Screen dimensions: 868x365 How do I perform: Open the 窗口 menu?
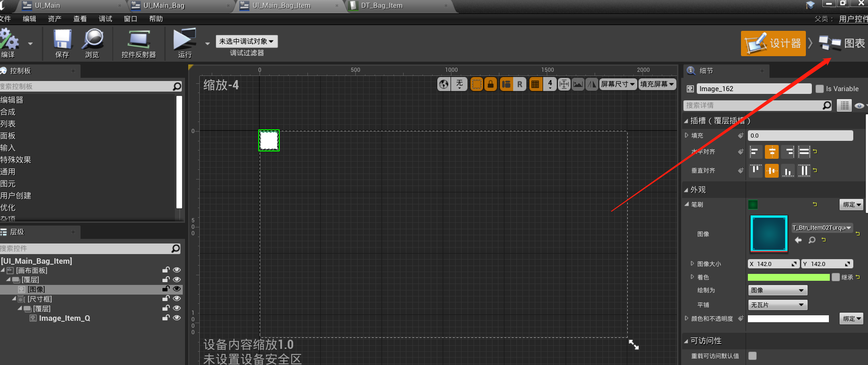click(131, 19)
